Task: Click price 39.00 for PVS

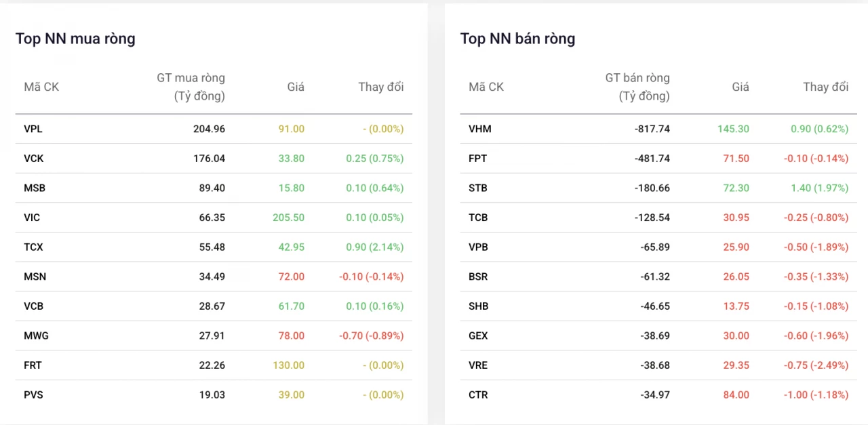Action: [x=292, y=394]
